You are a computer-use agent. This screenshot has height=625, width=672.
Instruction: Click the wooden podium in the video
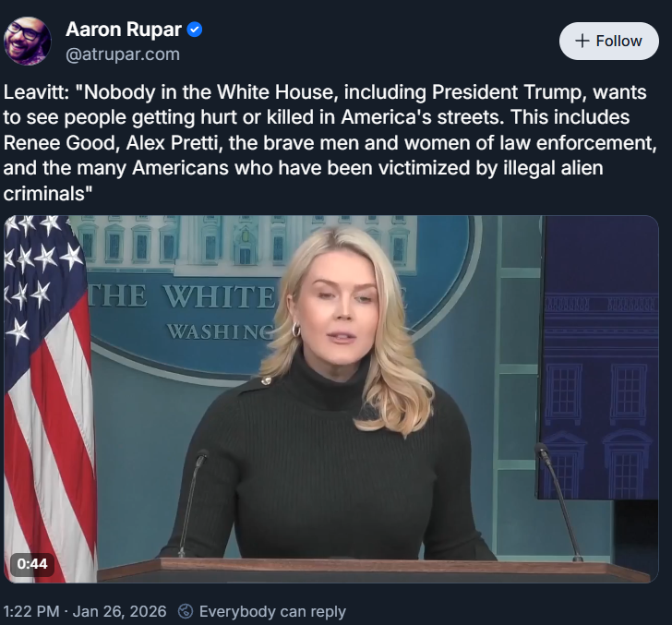point(373,571)
